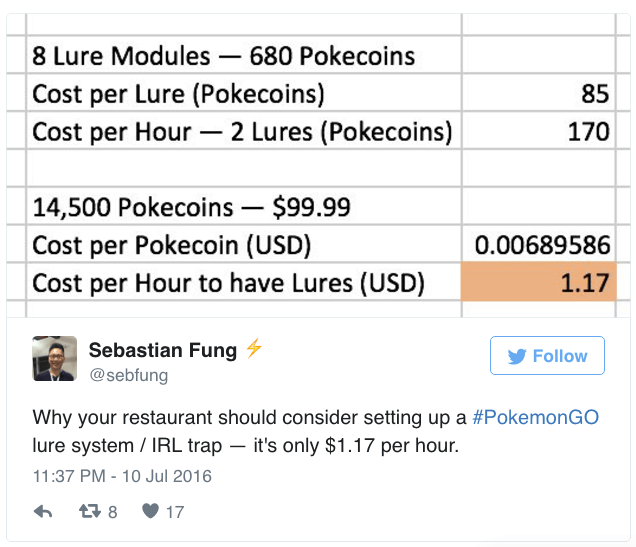Select the 170 Pokecoins per hour cell
Screen dimensions: 636x547
[536, 131]
